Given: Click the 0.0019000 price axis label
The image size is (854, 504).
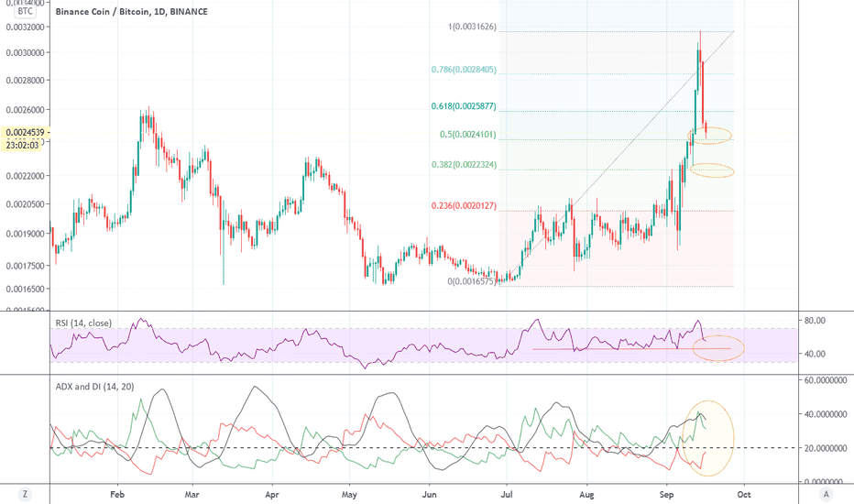Looking at the screenshot, I should click(x=25, y=234).
